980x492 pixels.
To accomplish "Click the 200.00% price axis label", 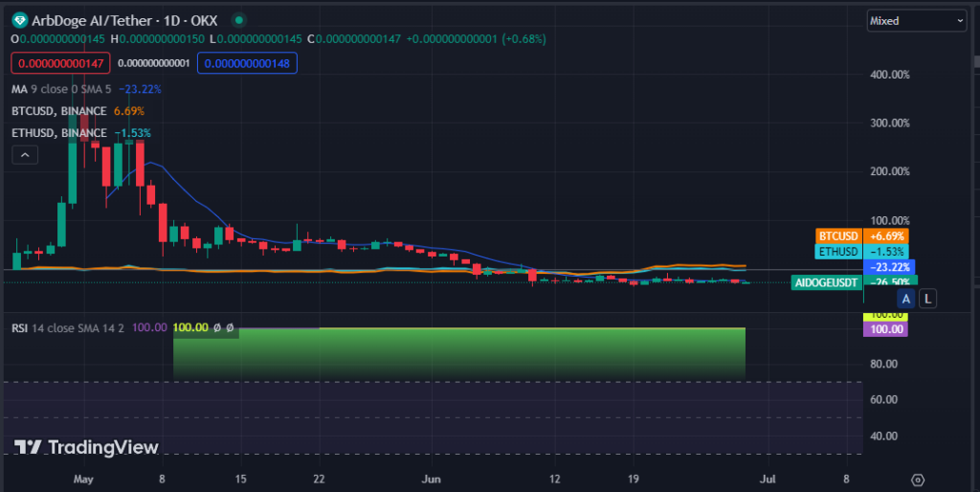I will point(890,171).
